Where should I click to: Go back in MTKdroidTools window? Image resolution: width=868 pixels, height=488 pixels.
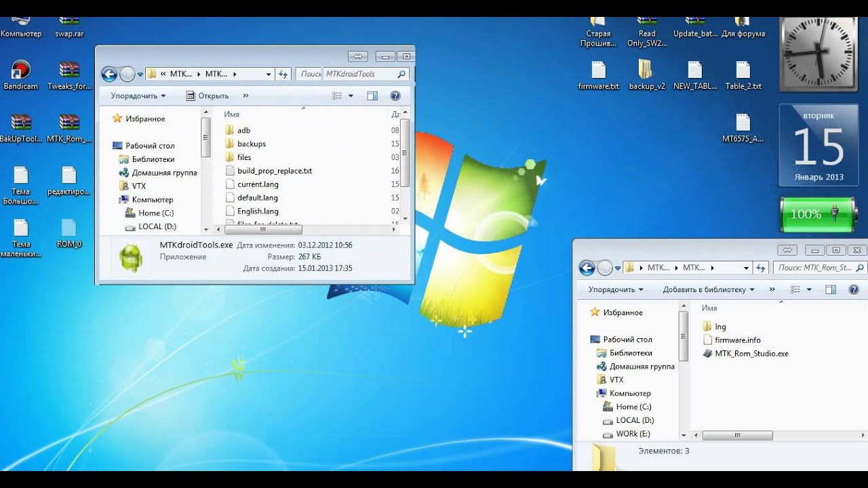coord(109,75)
